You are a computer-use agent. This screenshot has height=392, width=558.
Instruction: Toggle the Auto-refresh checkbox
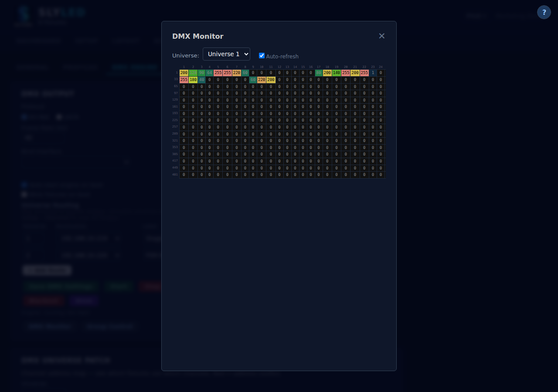(x=262, y=56)
